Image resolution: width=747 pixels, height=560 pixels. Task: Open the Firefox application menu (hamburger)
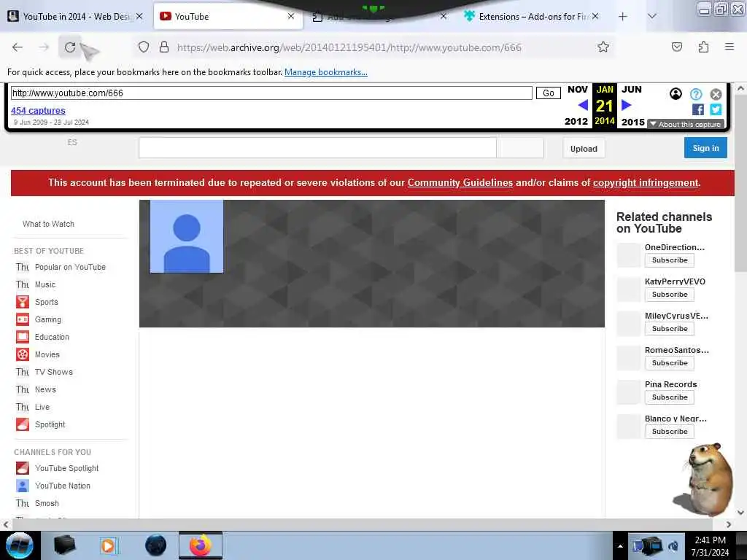click(x=729, y=47)
